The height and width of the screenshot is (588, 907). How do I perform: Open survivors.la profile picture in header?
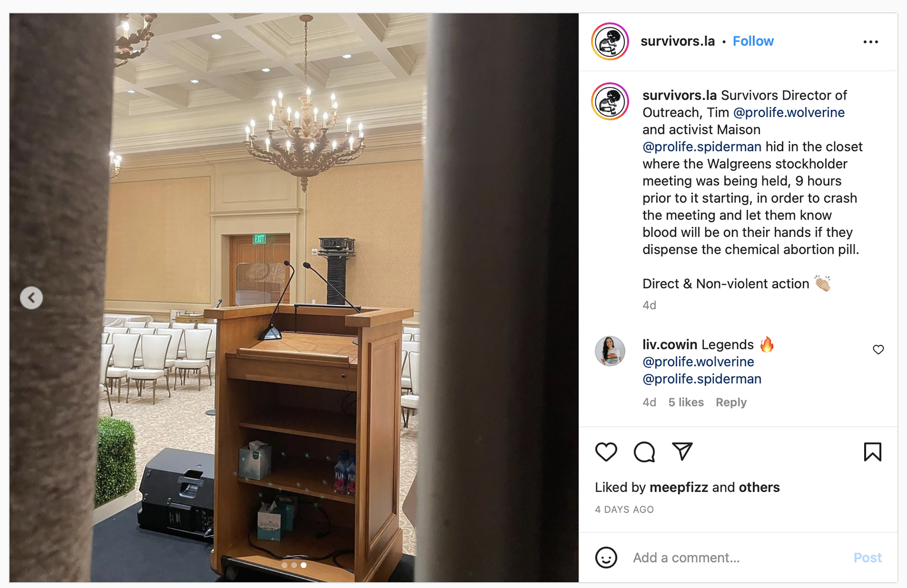[x=610, y=41]
